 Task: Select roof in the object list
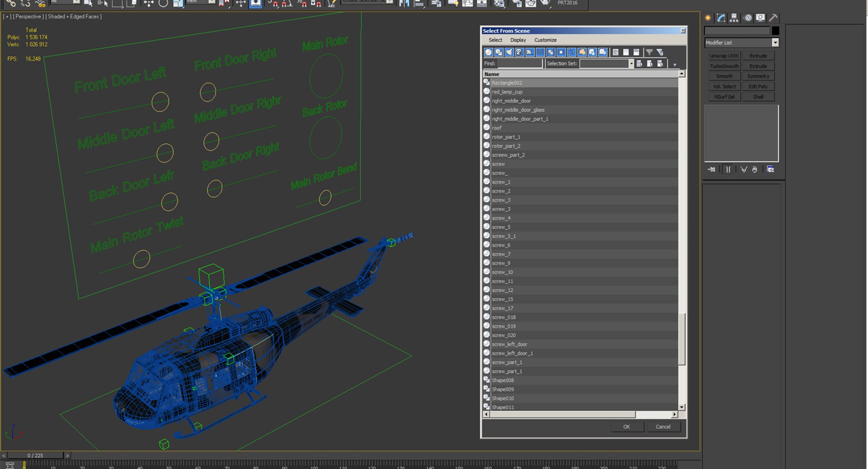580,128
